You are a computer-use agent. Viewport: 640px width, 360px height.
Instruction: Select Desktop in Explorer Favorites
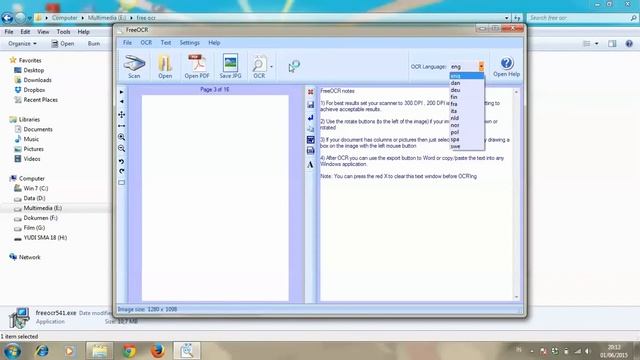click(x=29, y=70)
